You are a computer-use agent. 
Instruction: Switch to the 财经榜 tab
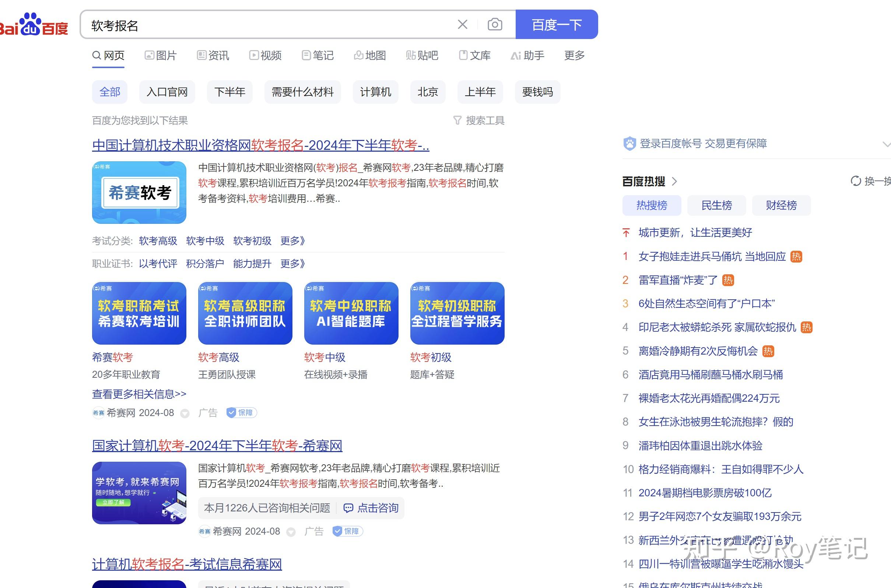coord(782,205)
